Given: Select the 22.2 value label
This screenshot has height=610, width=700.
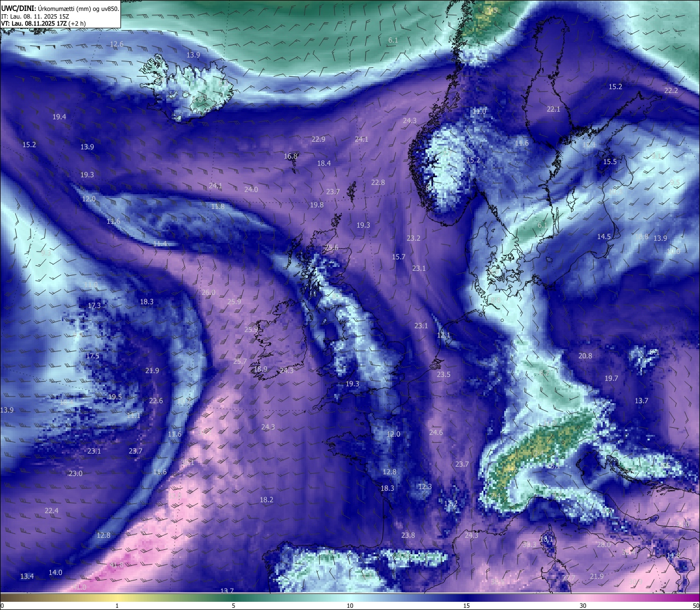Looking at the screenshot, I should [x=671, y=90].
